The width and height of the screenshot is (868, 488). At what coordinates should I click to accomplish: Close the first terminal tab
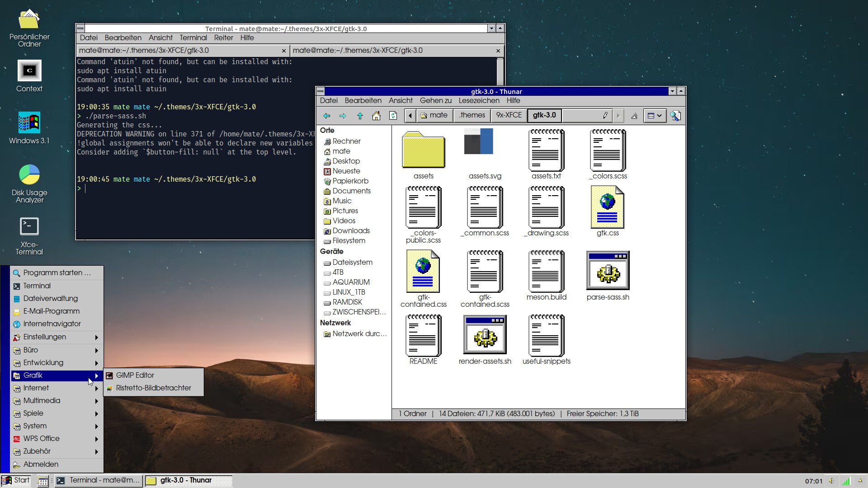[284, 51]
